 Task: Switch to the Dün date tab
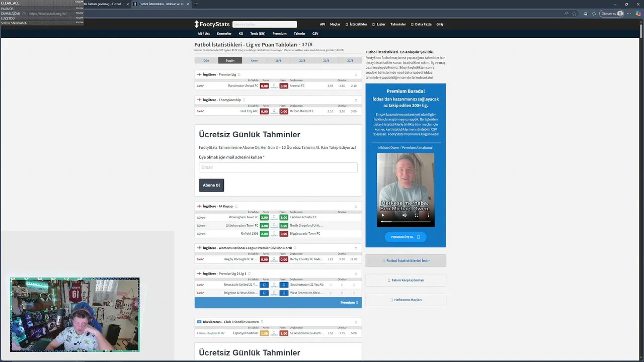(206, 60)
